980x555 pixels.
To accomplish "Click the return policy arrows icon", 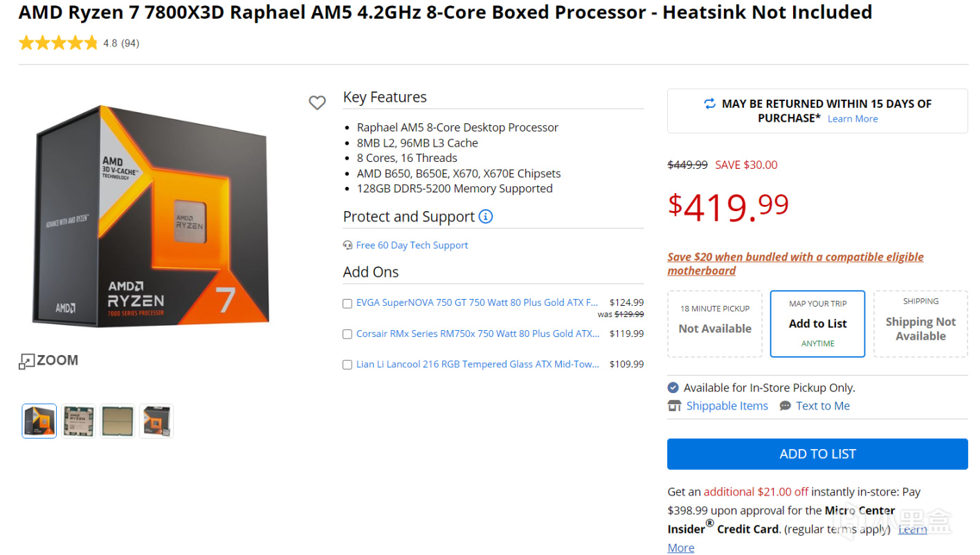I will (709, 104).
